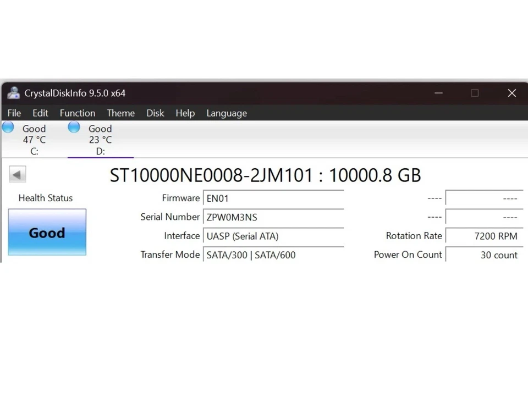Select the D: drive tab
The height and width of the screenshot is (420, 528).
[x=100, y=139]
